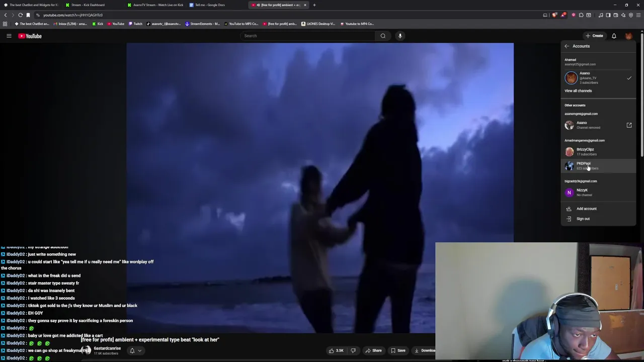
Task: Open a new browser tab
Action: [314, 5]
